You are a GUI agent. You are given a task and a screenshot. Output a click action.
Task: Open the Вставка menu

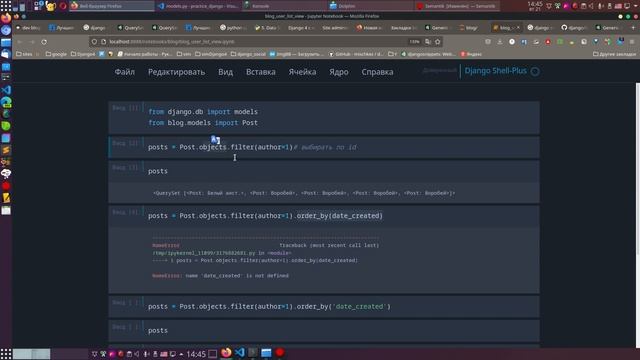pos(260,72)
